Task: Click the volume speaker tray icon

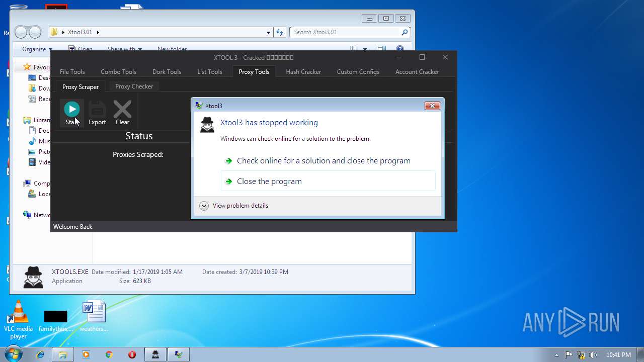Action: point(593,355)
